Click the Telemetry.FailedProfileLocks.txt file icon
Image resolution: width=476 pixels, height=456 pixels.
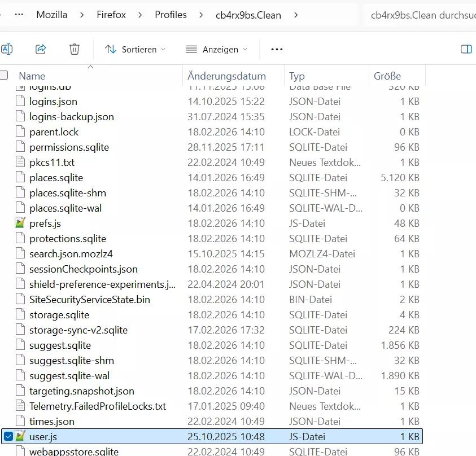coord(20,405)
